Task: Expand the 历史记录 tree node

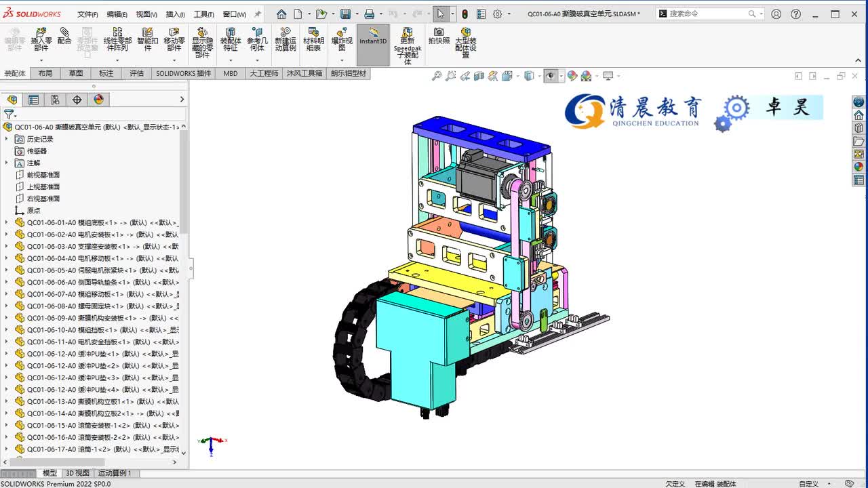Action: [x=7, y=139]
